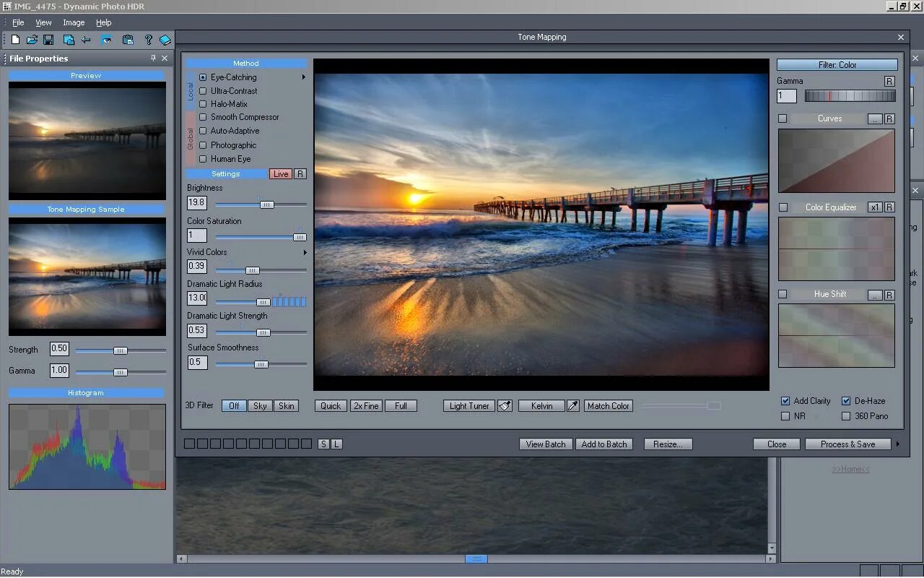924x578 pixels.
Task: Open a file with the folder icon
Action: 32,40
